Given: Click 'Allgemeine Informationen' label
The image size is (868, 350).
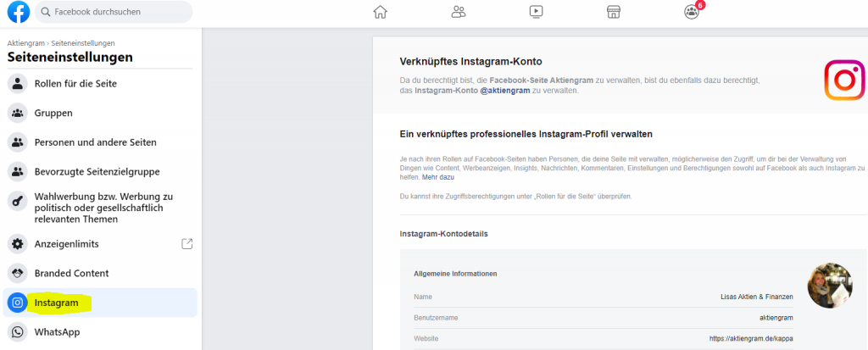Looking at the screenshot, I should coord(455,274).
